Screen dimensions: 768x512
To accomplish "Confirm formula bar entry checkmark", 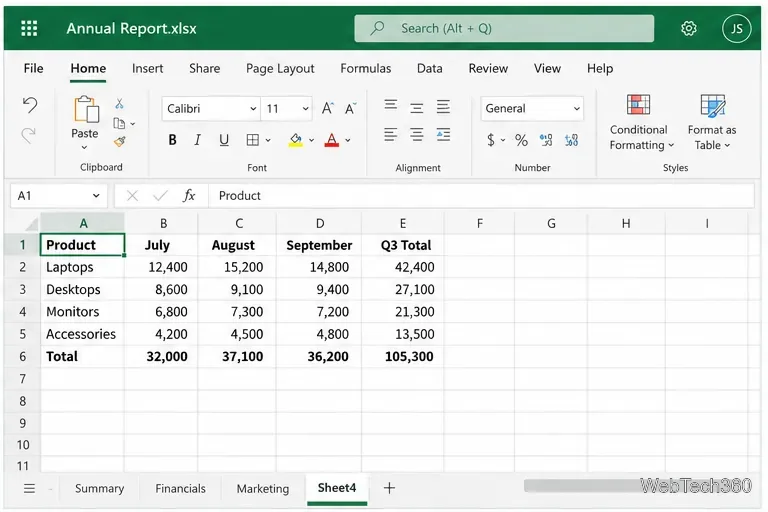I will [x=160, y=195].
